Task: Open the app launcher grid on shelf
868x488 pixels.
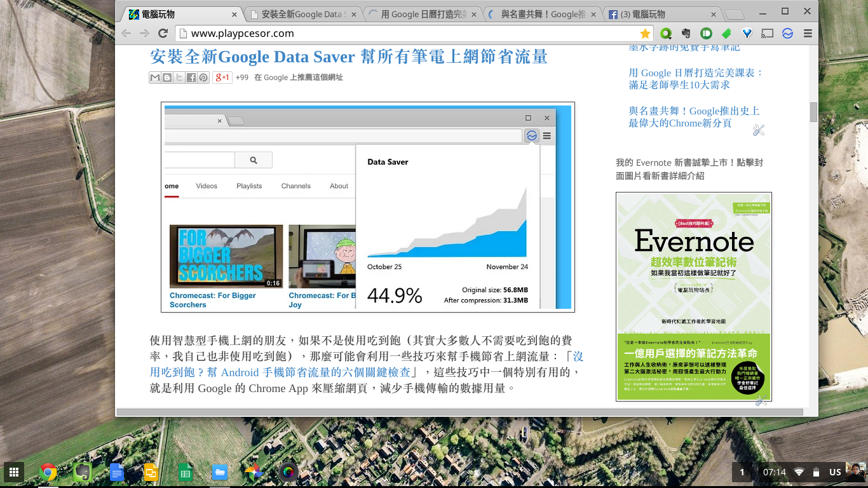Action: [14, 471]
